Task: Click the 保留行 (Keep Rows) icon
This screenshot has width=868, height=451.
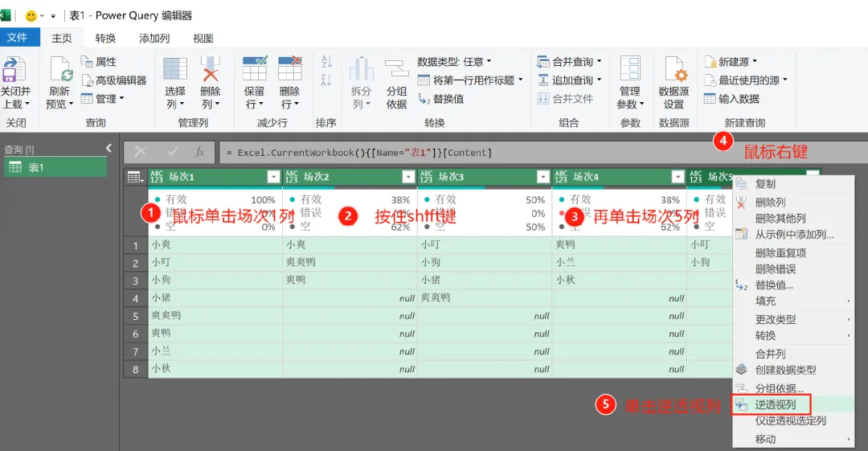Action: click(x=255, y=68)
